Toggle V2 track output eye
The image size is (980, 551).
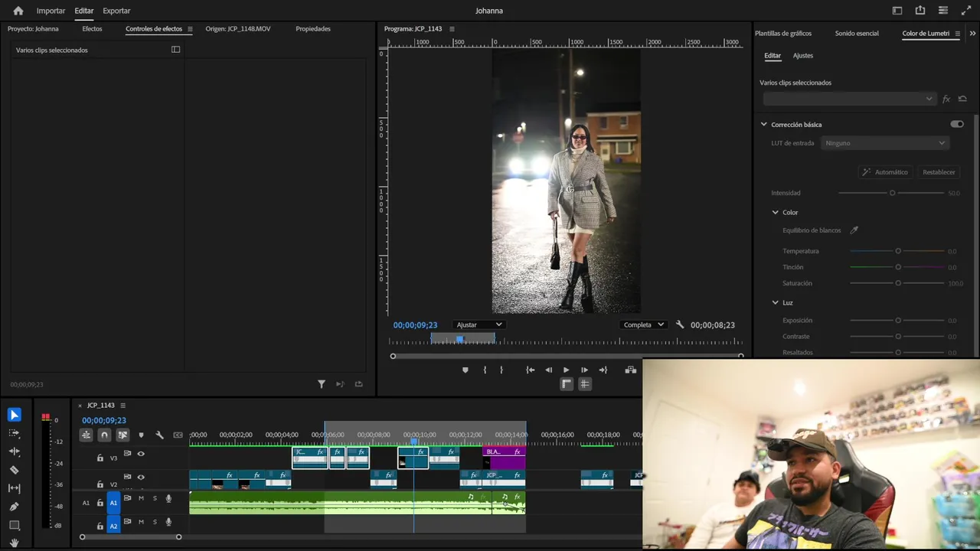coord(141,477)
